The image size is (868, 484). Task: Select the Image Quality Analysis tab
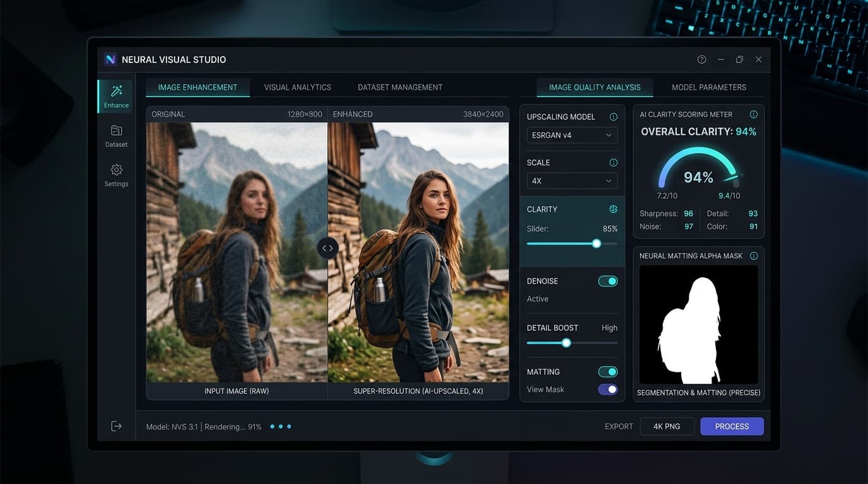pos(595,87)
